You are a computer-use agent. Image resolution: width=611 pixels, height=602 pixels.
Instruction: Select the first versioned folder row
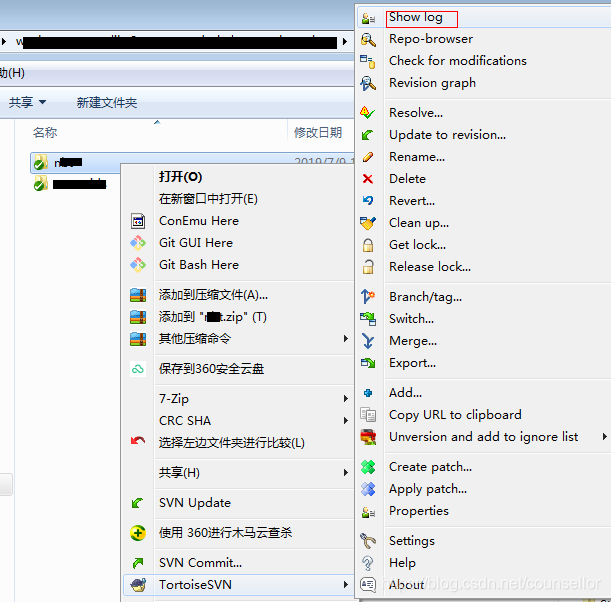192,162
